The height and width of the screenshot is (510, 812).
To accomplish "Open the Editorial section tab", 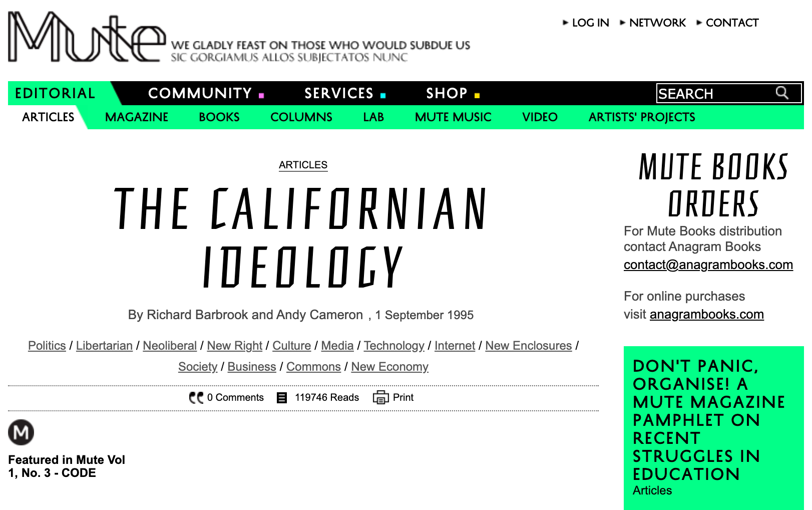I will click(55, 93).
